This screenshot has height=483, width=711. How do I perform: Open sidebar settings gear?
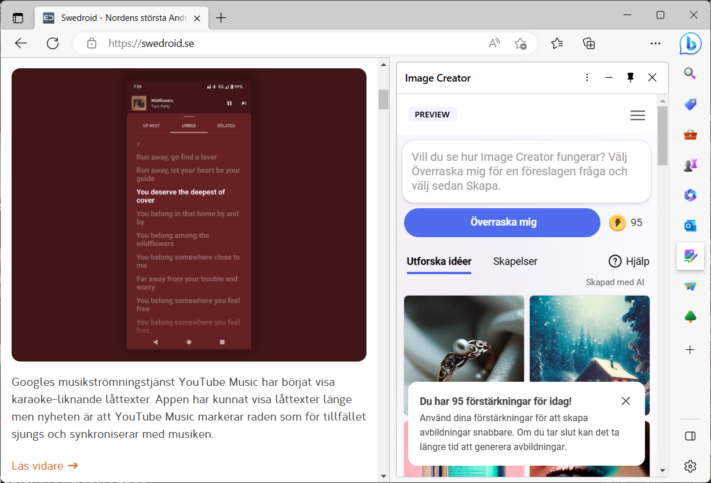click(x=690, y=466)
